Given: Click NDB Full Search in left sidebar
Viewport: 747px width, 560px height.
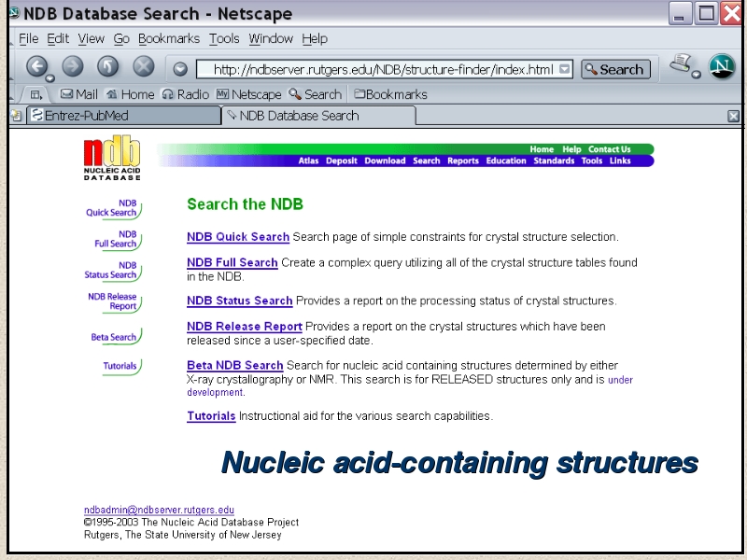Looking at the screenshot, I should point(116,239).
